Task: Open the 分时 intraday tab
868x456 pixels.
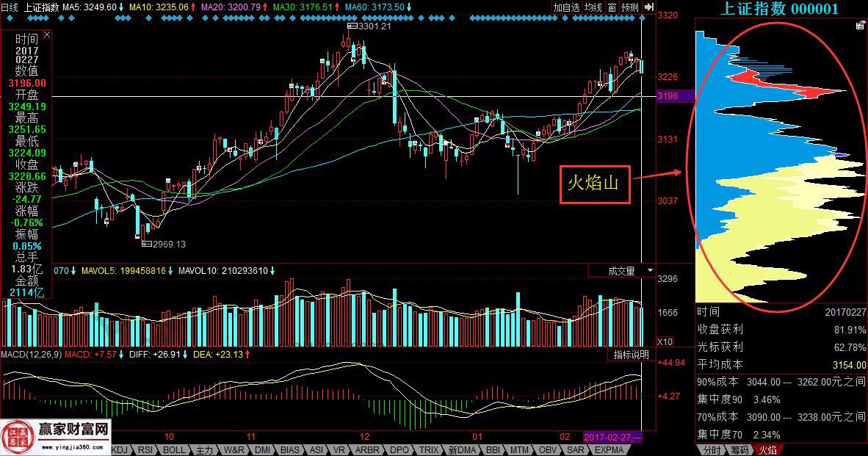Action: pos(712,449)
